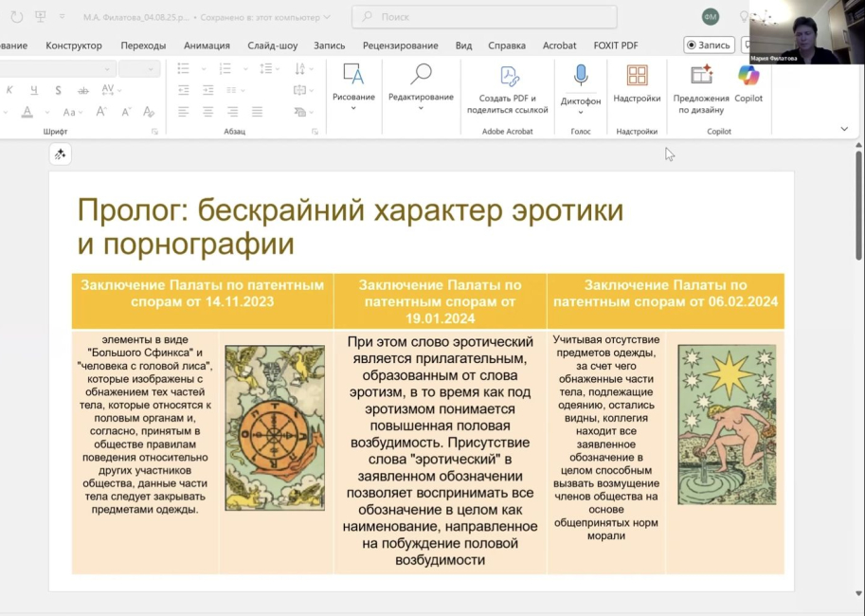Open the Paragraph dialog launcher in Абзац group
This screenshot has height=616, width=865.
pyautogui.click(x=315, y=132)
